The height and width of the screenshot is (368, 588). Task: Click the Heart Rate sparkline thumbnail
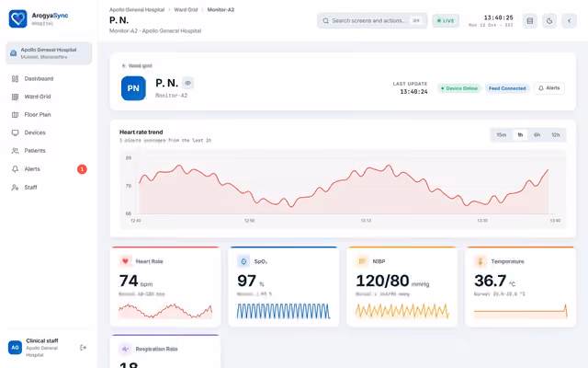[x=165, y=311]
